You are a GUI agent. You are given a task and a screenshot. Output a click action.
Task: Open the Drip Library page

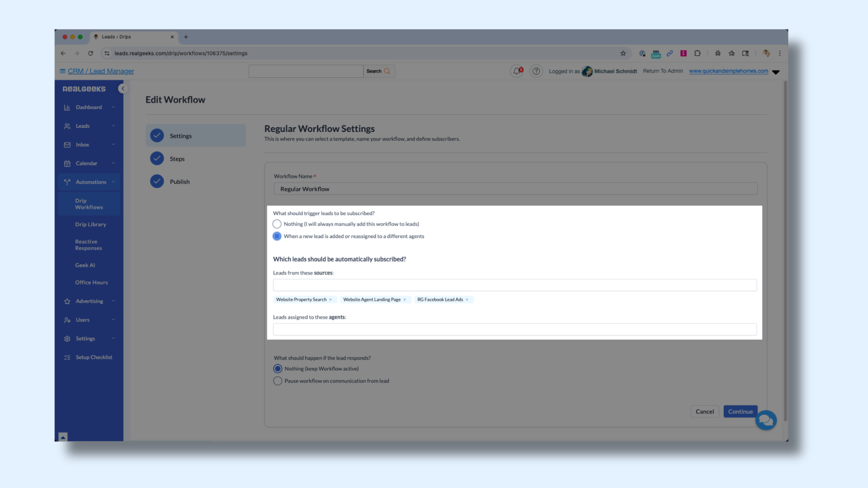pos(90,224)
